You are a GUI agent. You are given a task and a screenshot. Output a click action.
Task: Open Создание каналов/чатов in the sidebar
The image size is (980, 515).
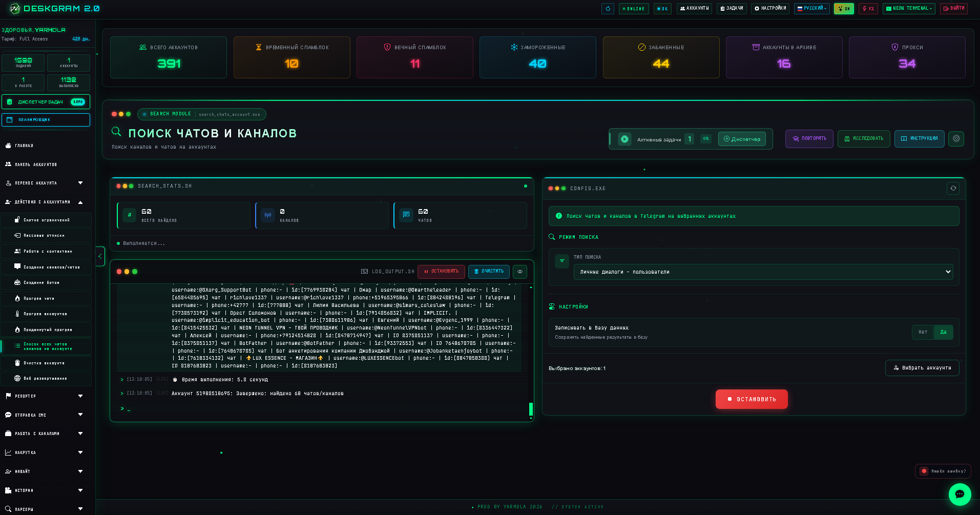[x=46, y=267]
